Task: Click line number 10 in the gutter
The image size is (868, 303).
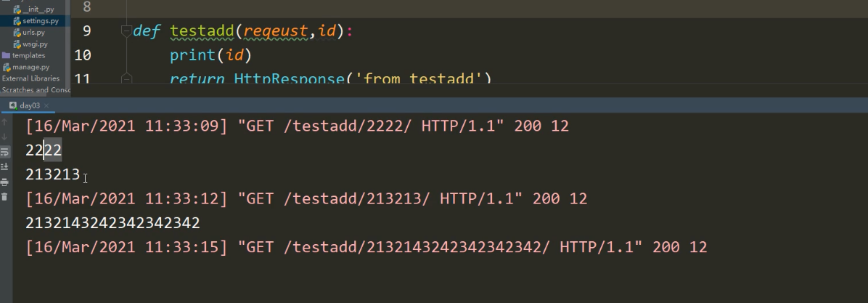Action: click(x=83, y=54)
